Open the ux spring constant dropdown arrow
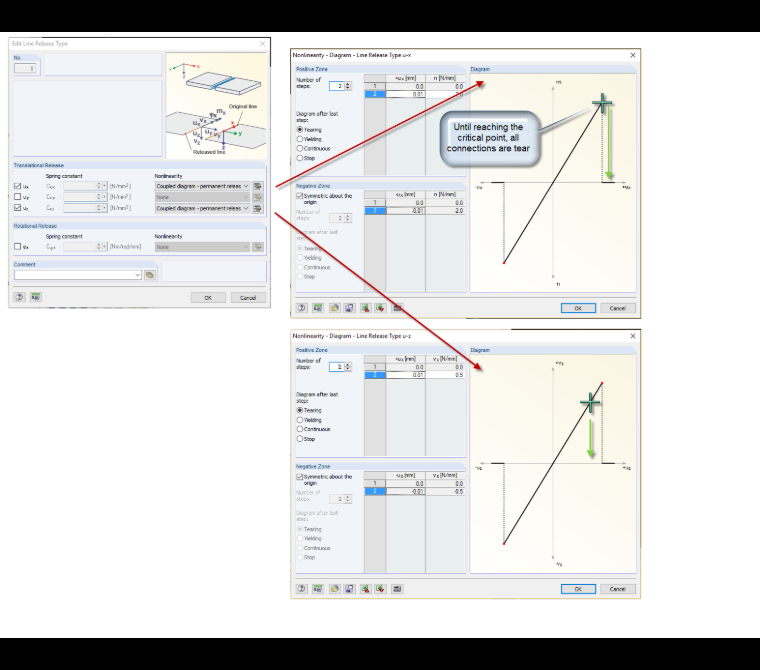Screen dimensions: 760x670 pyautogui.click(x=104, y=186)
